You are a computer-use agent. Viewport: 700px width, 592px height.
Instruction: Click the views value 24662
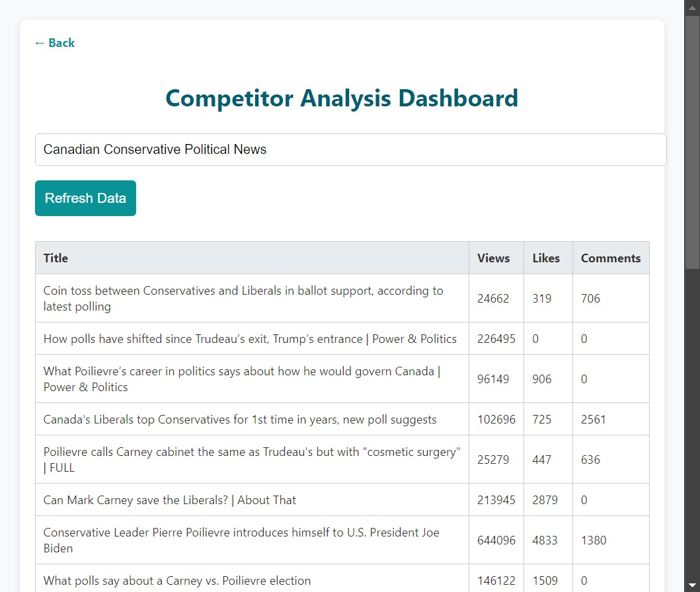tap(493, 299)
